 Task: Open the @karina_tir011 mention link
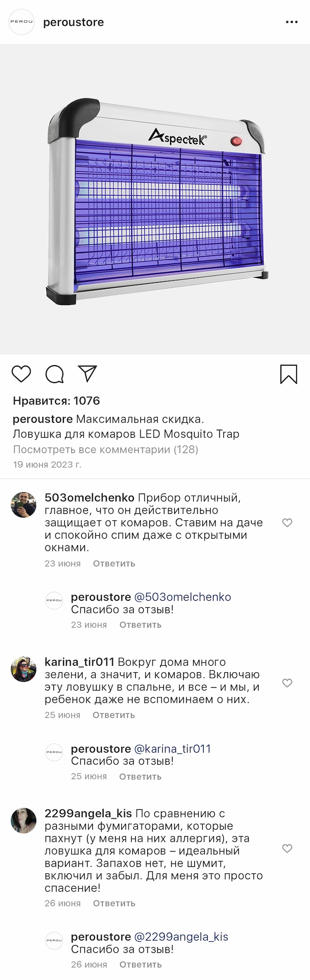coord(172,749)
